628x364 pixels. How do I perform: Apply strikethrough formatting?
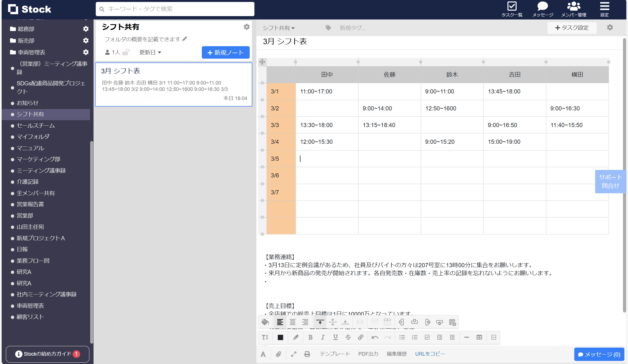[348, 337]
